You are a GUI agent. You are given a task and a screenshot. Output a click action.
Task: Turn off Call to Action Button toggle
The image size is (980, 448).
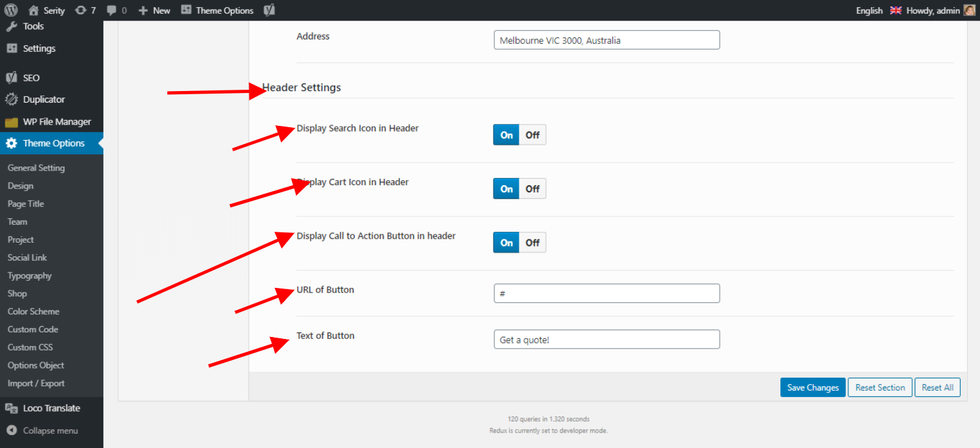(532, 243)
